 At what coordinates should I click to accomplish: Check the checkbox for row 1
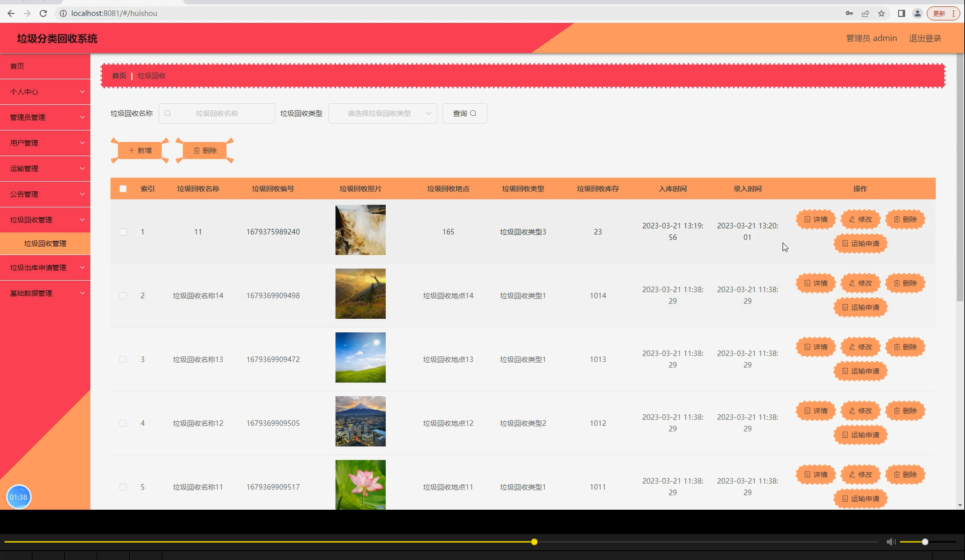coord(123,232)
